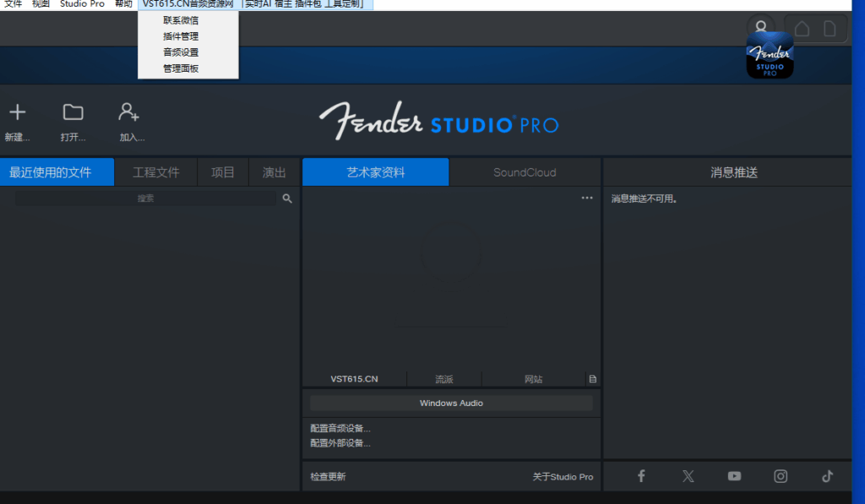
Task: Switch to the SoundCloud tab
Action: click(x=525, y=171)
